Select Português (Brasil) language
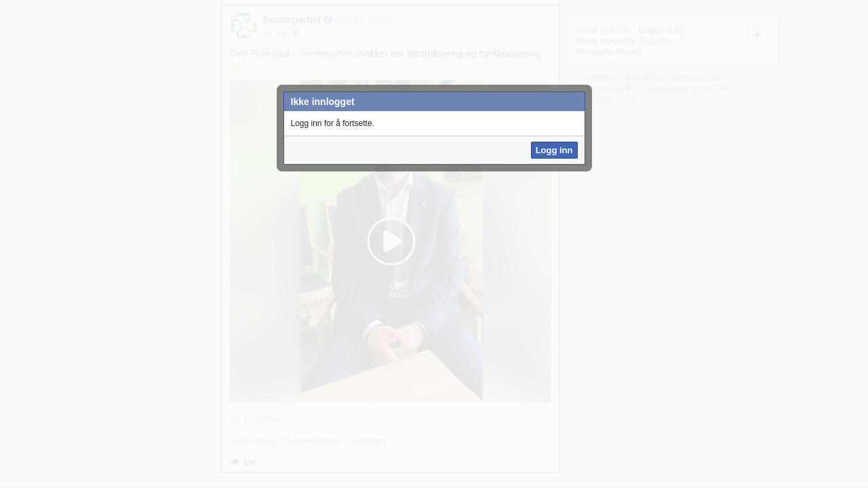The image size is (868, 488). click(608, 52)
